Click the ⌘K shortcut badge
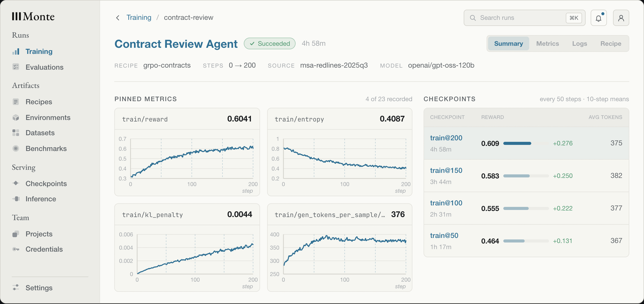644x304 pixels. (x=574, y=18)
